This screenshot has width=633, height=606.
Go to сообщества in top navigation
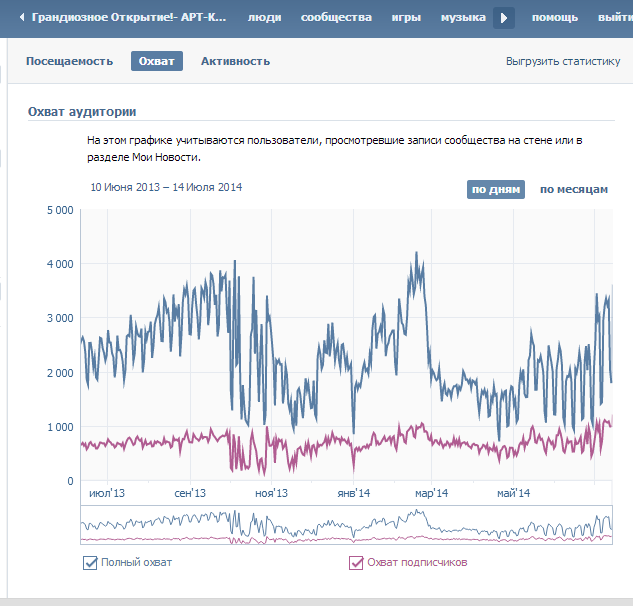tap(336, 18)
